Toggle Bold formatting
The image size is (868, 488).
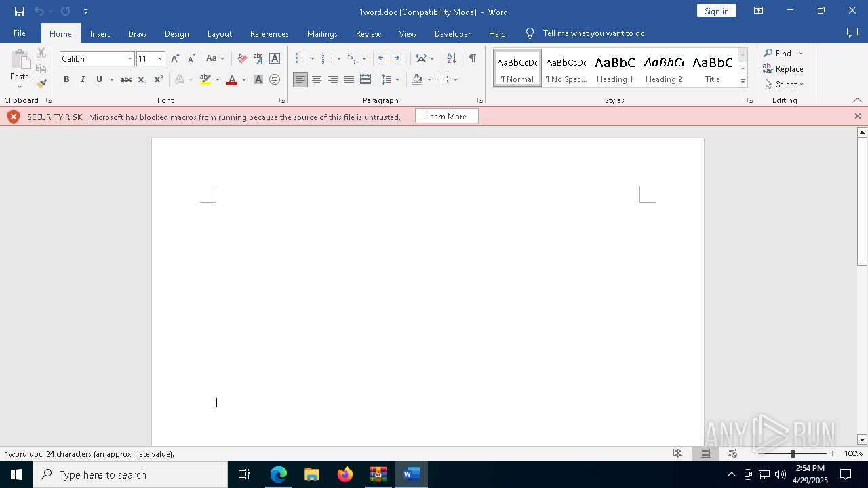click(x=66, y=79)
